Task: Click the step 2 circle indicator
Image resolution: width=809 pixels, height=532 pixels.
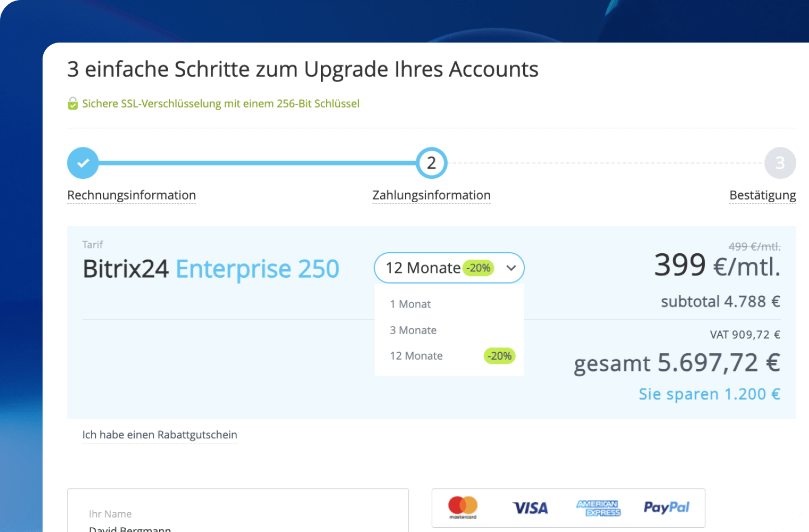Action: [x=432, y=163]
